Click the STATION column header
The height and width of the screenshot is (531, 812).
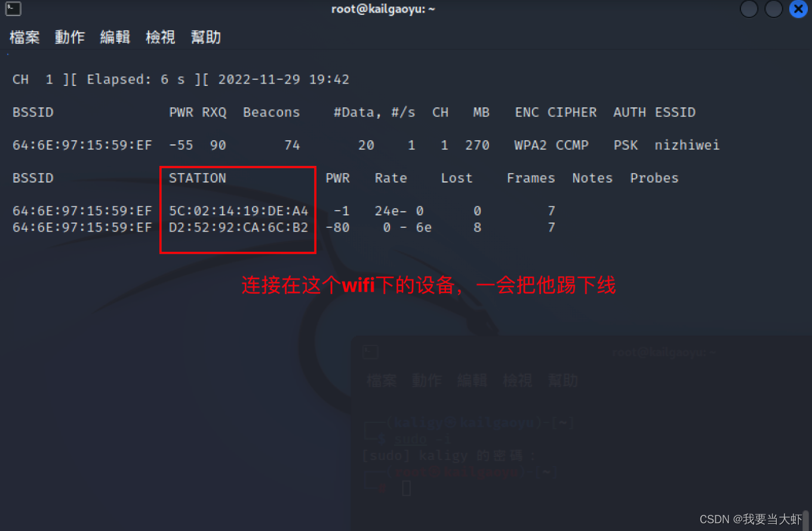click(x=198, y=178)
